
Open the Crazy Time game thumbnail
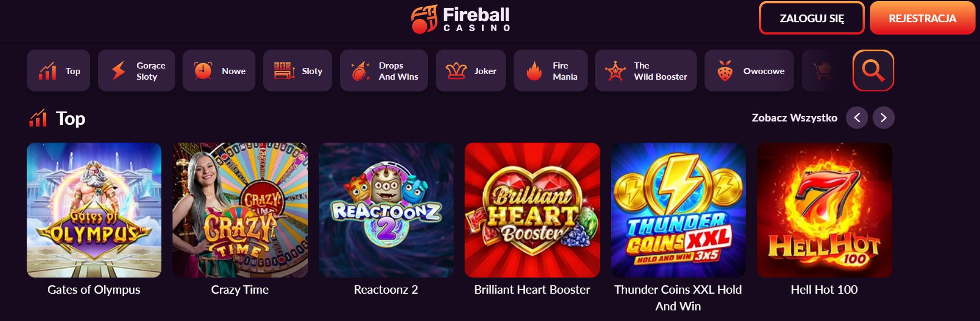click(240, 210)
